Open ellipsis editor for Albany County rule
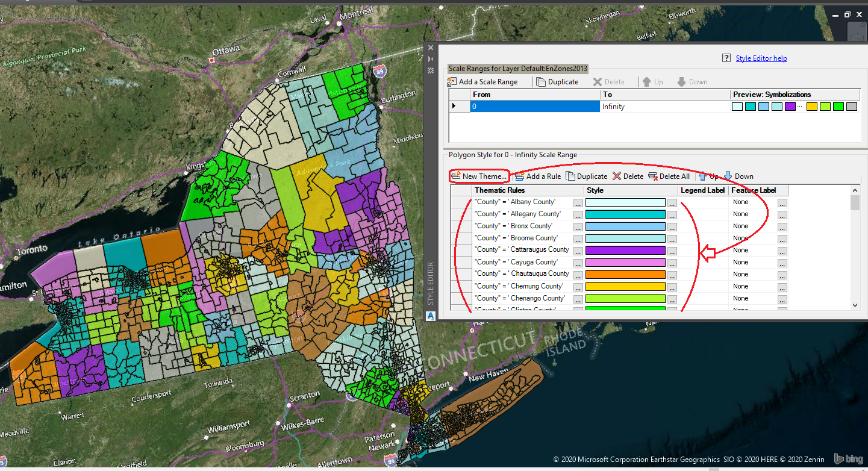Screen dimensions: 868x471 [x=578, y=202]
